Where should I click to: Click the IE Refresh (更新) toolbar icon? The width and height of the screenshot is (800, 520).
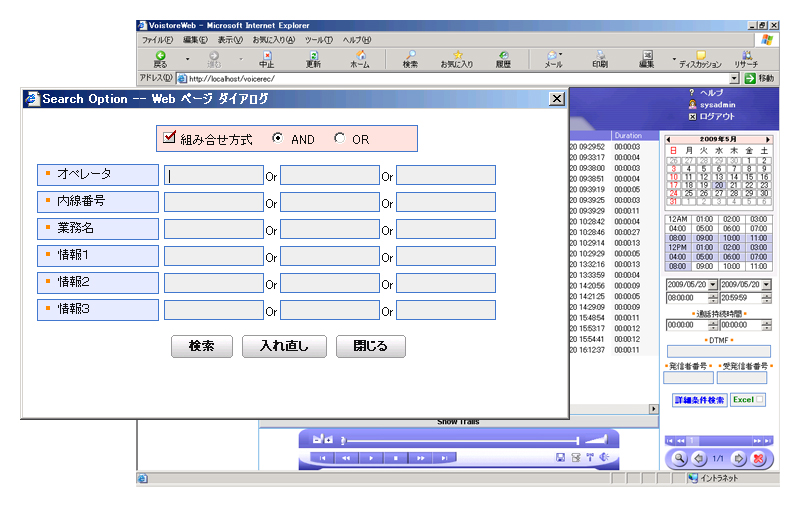pos(313,58)
